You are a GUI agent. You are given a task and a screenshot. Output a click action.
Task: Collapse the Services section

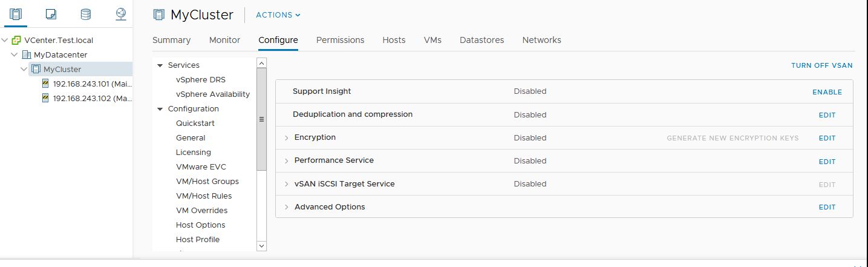(x=160, y=65)
